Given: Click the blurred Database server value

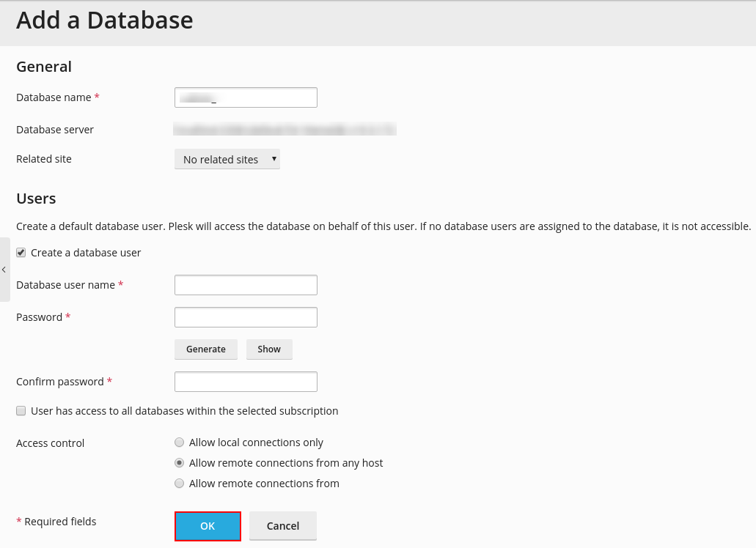Looking at the screenshot, I should [x=285, y=129].
